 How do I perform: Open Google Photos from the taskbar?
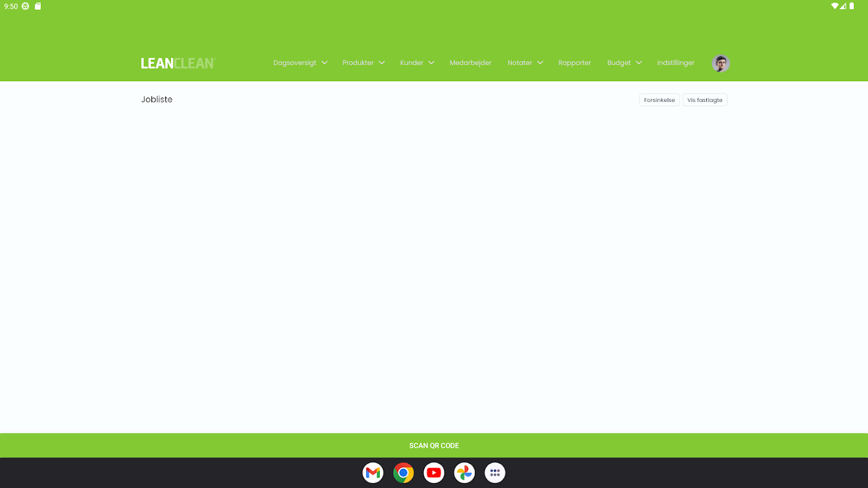[465, 473]
